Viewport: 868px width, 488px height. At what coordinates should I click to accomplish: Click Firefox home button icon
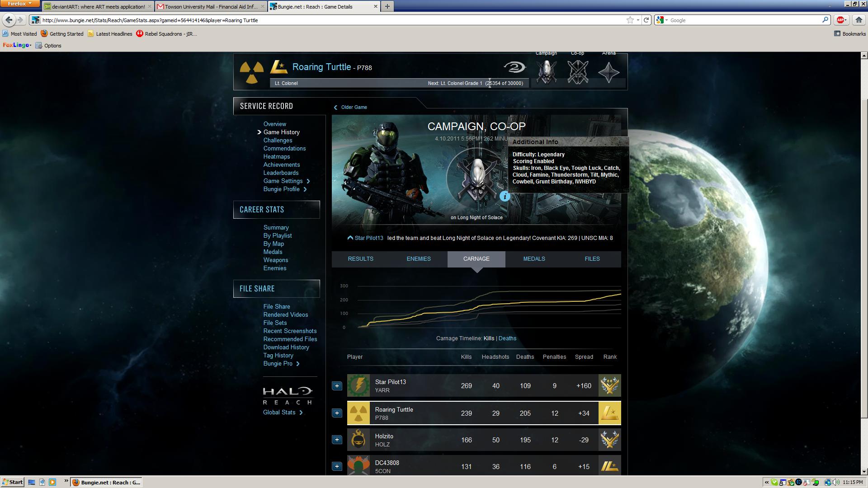pyautogui.click(x=859, y=20)
